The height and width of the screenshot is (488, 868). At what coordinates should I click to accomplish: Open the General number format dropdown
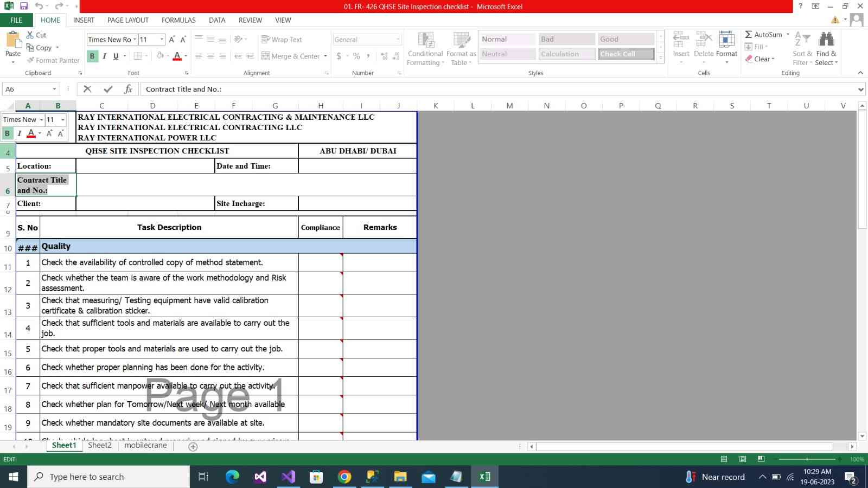tap(398, 40)
